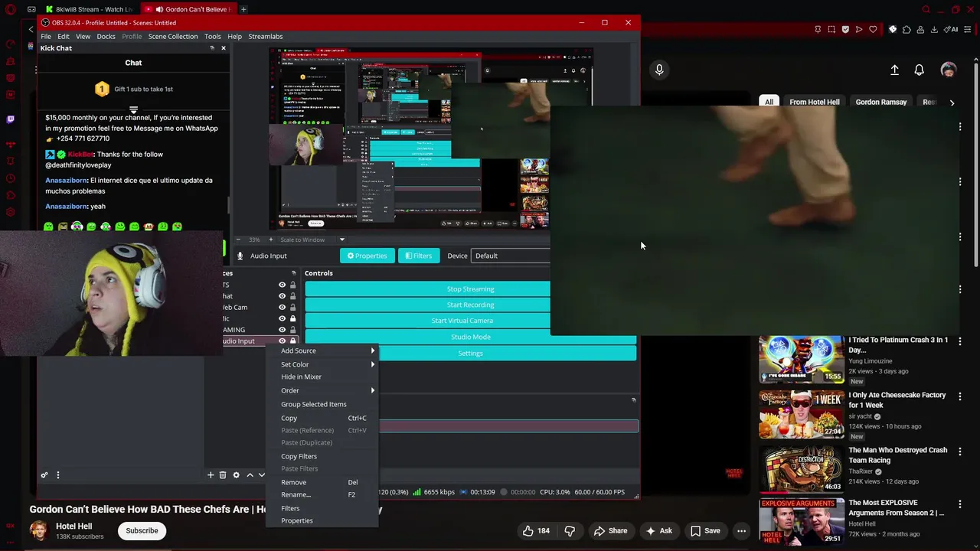Open Filters for Audio Input source toolbar
Viewport: 980px width, 551px height.
[418, 256]
